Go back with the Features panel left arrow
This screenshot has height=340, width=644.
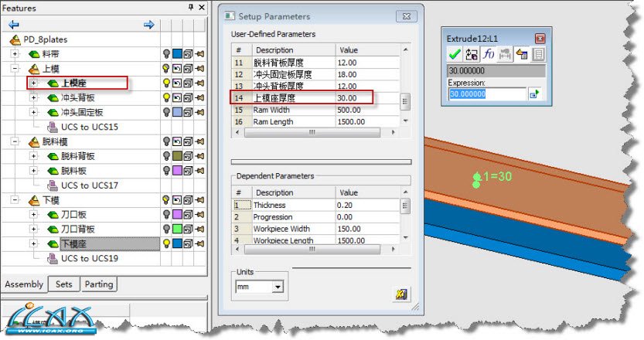pos(14,25)
